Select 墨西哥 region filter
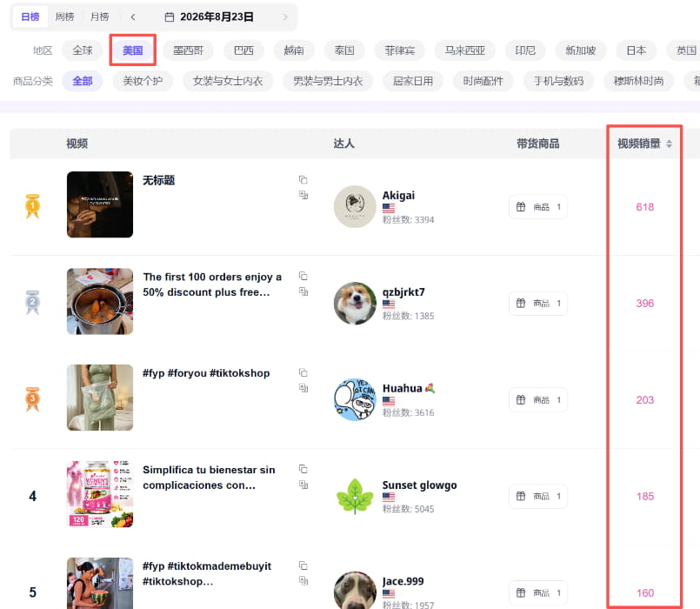700x609 pixels. [x=188, y=50]
